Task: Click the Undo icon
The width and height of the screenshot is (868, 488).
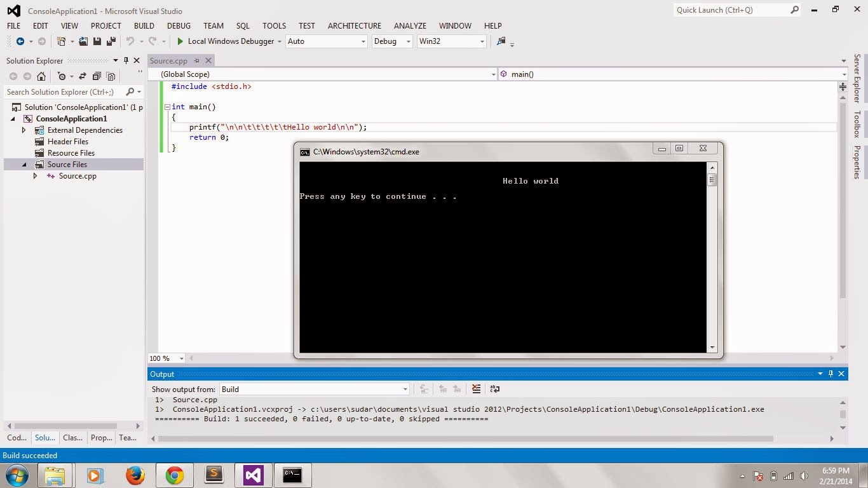Action: (130, 41)
